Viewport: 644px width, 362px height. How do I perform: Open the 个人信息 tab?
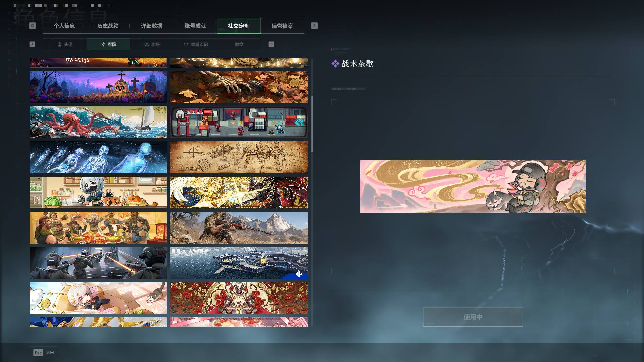coord(64,26)
